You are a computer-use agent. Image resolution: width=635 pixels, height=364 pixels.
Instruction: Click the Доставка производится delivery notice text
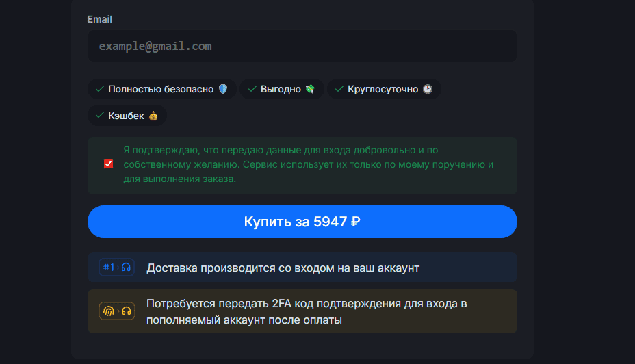[x=283, y=268]
